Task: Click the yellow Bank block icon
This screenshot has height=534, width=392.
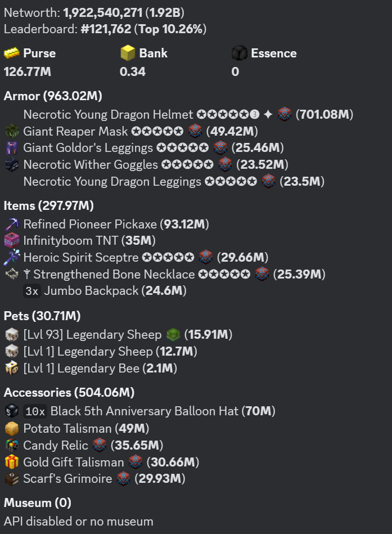Action: [x=128, y=53]
